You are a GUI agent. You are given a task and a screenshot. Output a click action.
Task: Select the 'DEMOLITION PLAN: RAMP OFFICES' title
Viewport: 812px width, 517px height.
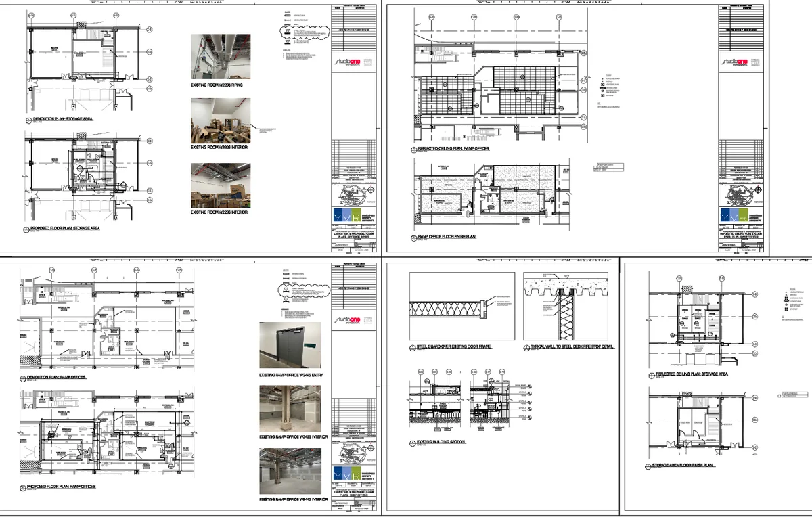(58, 376)
